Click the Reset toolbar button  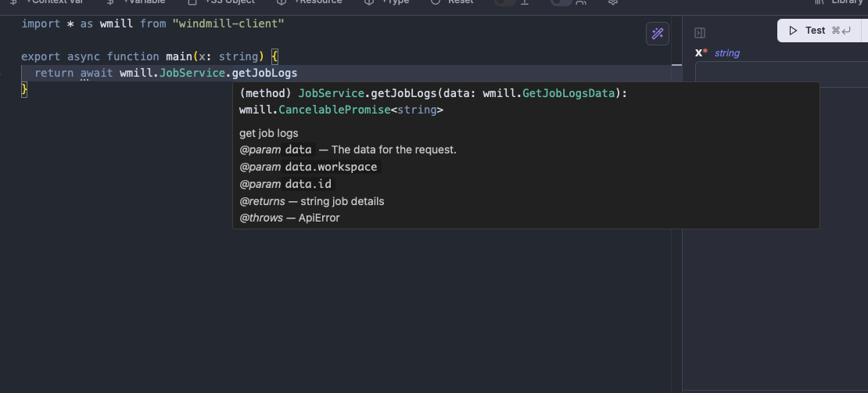click(x=452, y=2)
